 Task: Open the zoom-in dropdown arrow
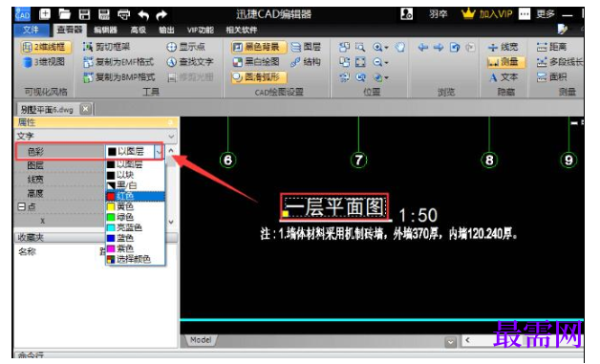click(387, 48)
